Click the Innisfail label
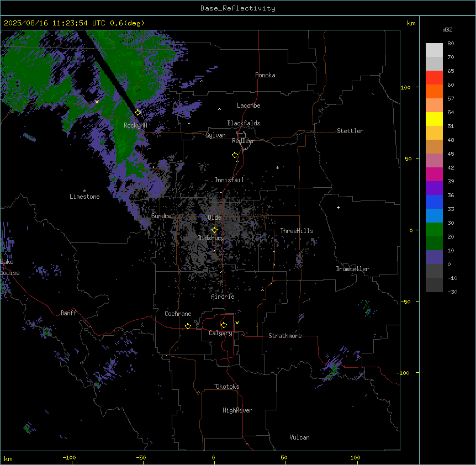Viewport: 476px width, 465px height. coord(229,180)
